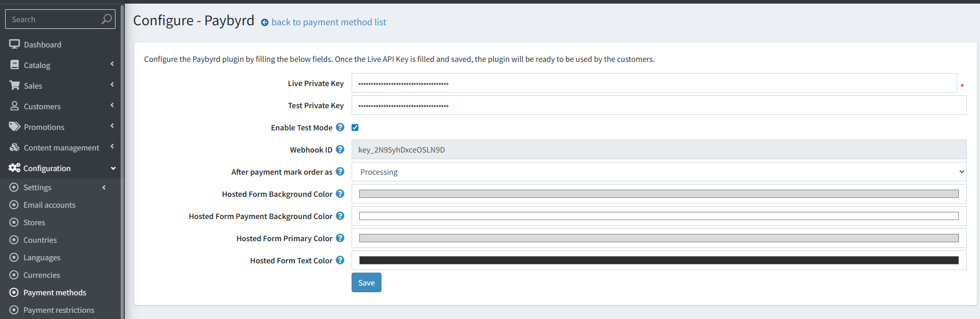
Task: Open help for Payment Background Color
Action: (x=340, y=216)
